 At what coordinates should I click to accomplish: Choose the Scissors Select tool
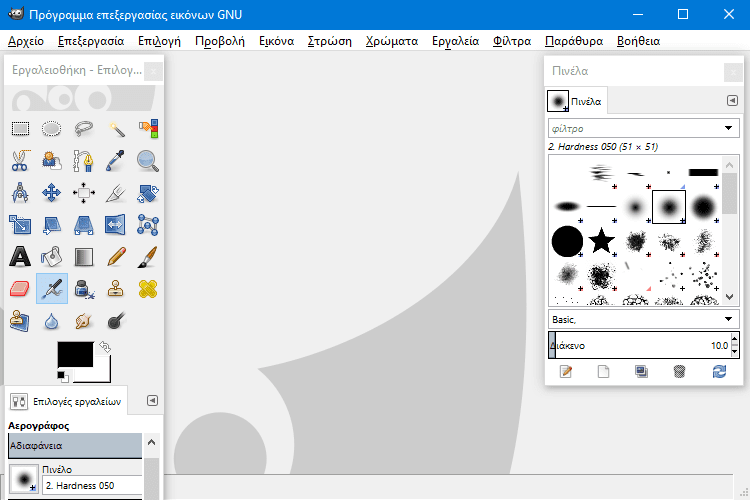tap(20, 160)
